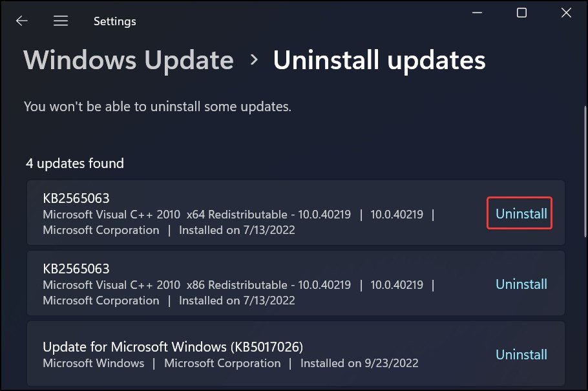This screenshot has height=391, width=588.
Task: Click the back arrow in title bar
Action: coord(22,21)
